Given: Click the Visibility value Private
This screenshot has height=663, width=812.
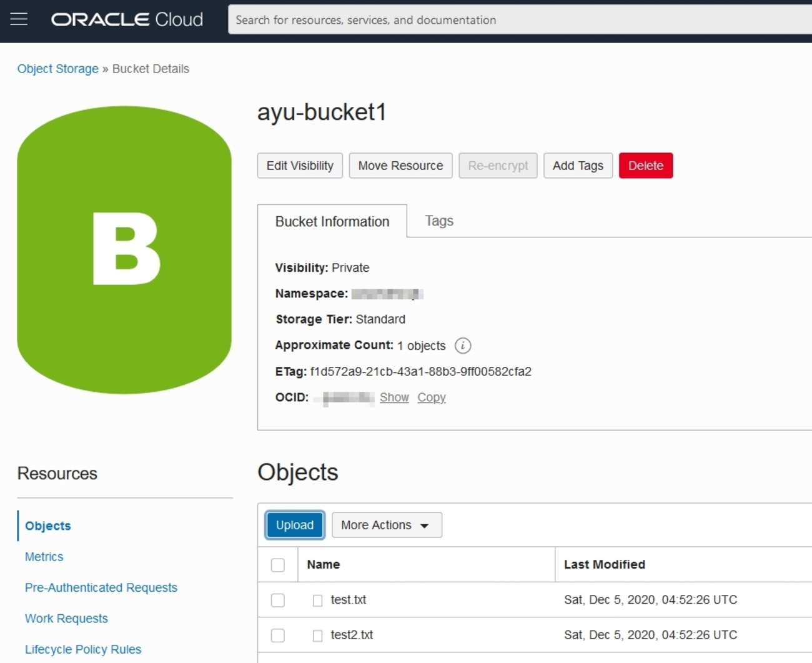Looking at the screenshot, I should click(x=350, y=268).
